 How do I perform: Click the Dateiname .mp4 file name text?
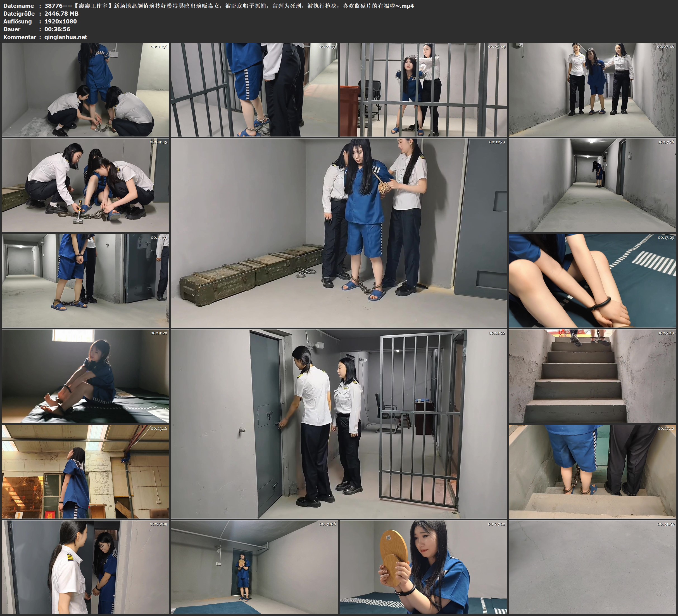pos(229,6)
